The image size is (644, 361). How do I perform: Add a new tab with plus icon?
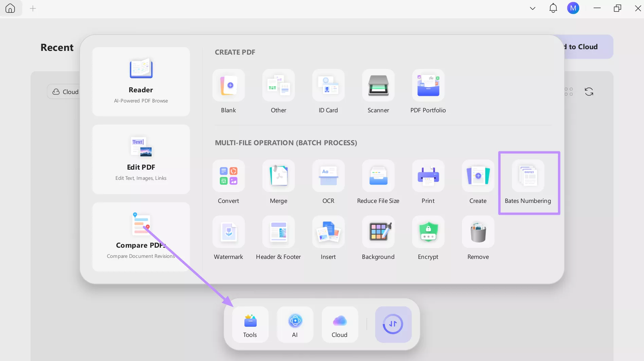[x=33, y=8]
